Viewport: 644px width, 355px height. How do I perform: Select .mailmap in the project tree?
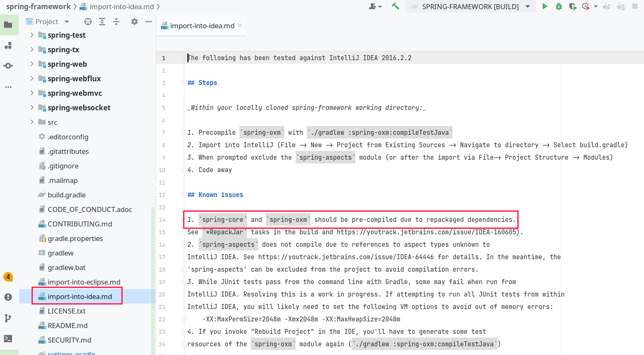pos(62,180)
